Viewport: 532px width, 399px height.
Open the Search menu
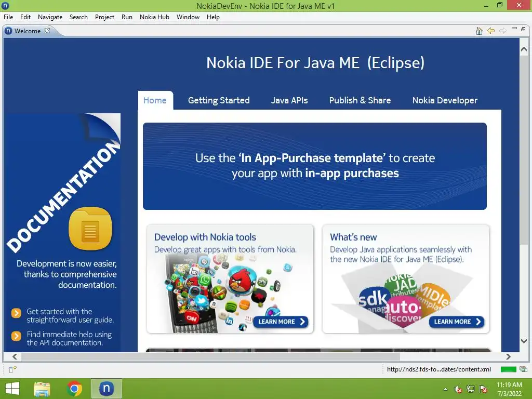point(78,17)
